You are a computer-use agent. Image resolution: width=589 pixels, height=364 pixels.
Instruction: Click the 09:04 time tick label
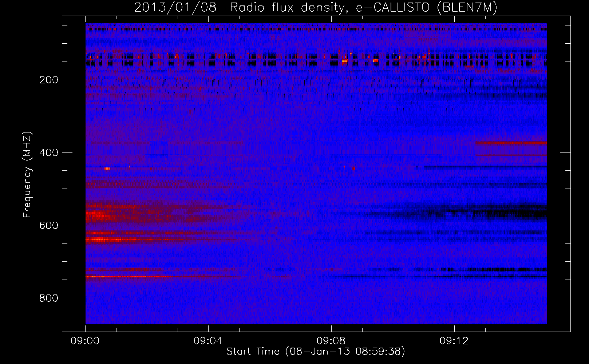click(208, 341)
